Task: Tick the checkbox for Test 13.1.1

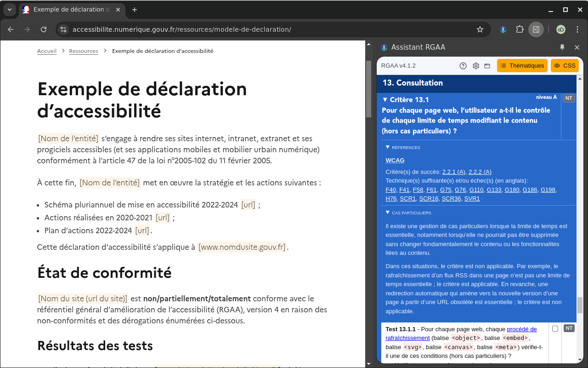Action: click(555, 328)
